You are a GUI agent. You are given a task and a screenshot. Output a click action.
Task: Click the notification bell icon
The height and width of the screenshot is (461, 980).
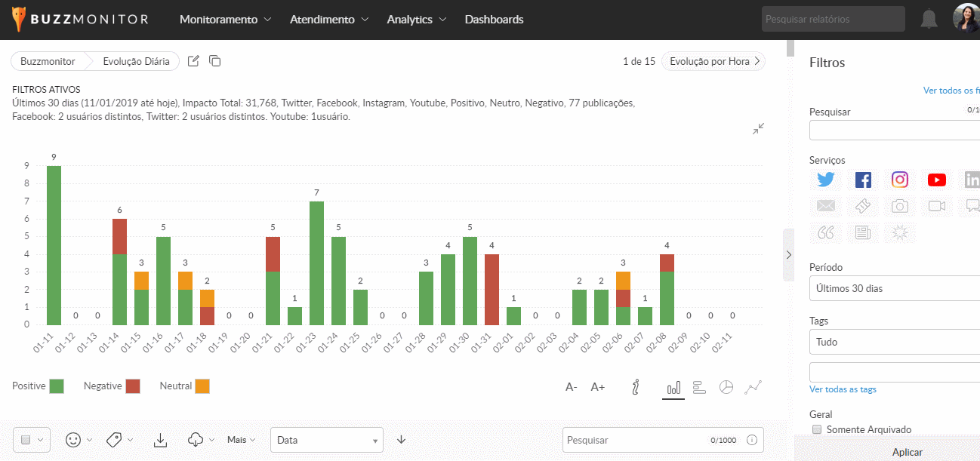pos(929,20)
